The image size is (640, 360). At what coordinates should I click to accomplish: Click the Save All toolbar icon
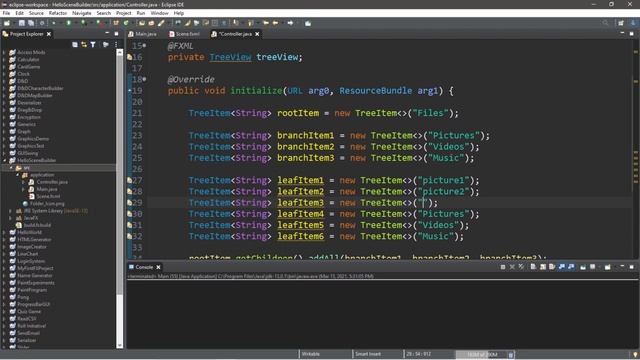pos(31,23)
